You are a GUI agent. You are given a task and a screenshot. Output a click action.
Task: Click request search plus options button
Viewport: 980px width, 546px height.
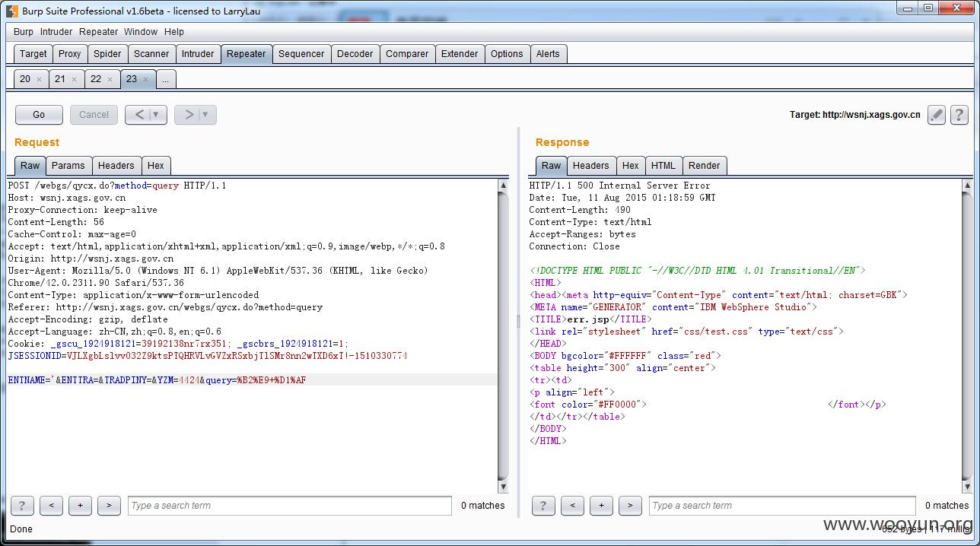[x=80, y=505]
